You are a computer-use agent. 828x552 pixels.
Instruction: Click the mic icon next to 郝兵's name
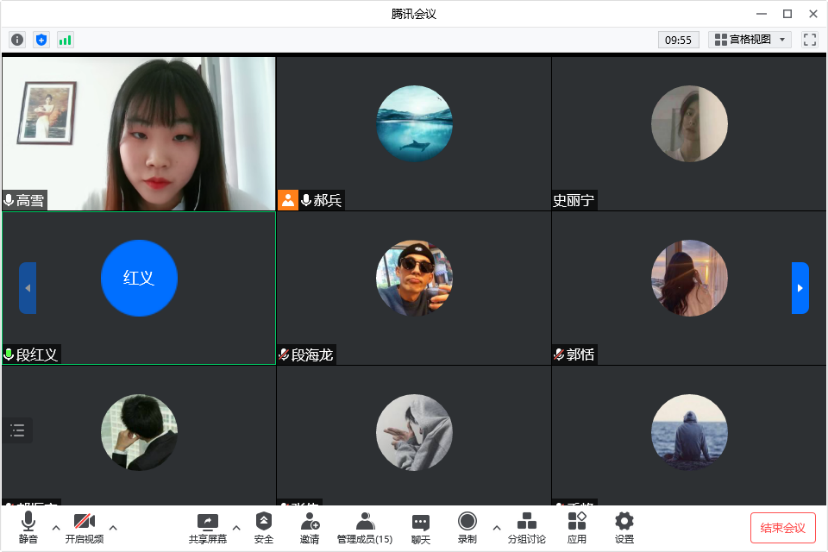(306, 200)
